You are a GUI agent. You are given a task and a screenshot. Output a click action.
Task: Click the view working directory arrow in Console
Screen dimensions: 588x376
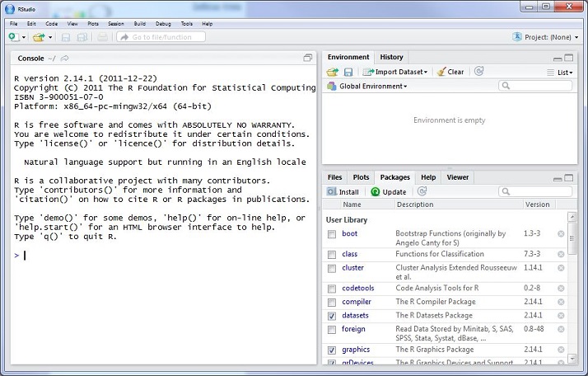pos(64,59)
